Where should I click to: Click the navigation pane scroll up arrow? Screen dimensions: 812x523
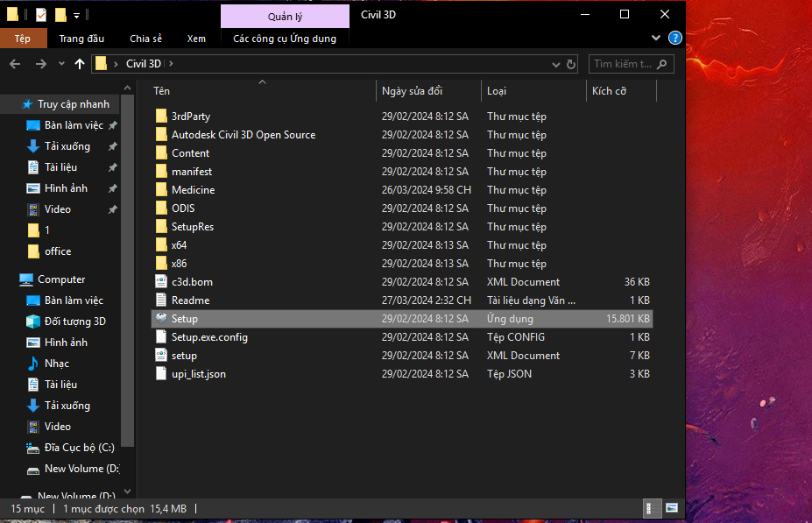click(x=127, y=88)
